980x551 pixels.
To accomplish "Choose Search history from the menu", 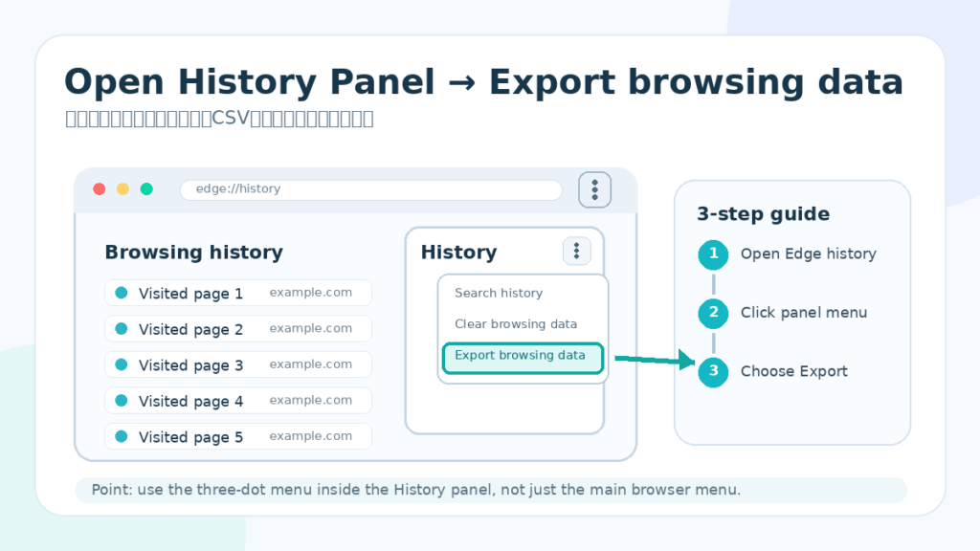I will point(498,293).
